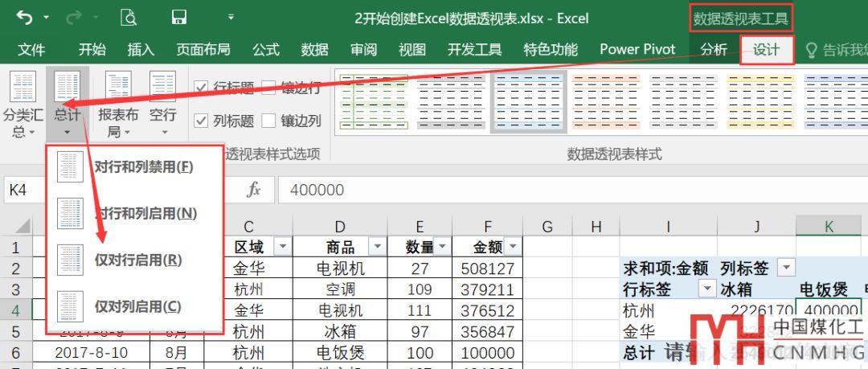Screen dimensions: 868x369
Task: Choose 仅对行启用 from the totals menu
Action: click(x=135, y=260)
